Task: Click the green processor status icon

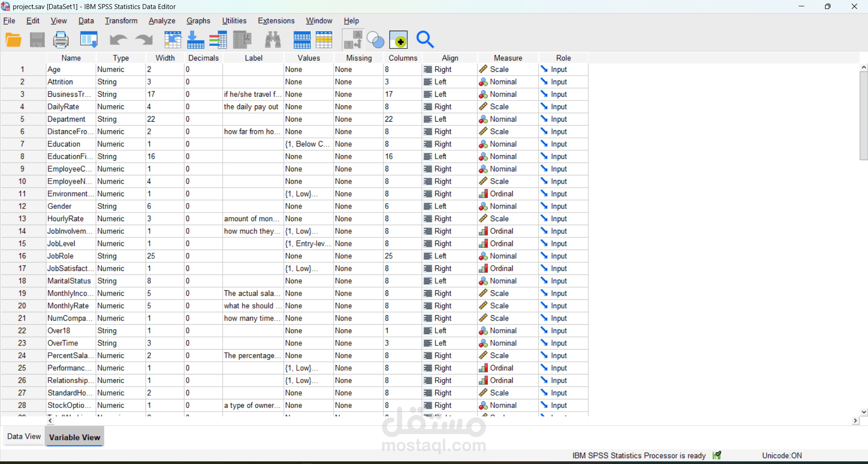Action: click(x=717, y=455)
